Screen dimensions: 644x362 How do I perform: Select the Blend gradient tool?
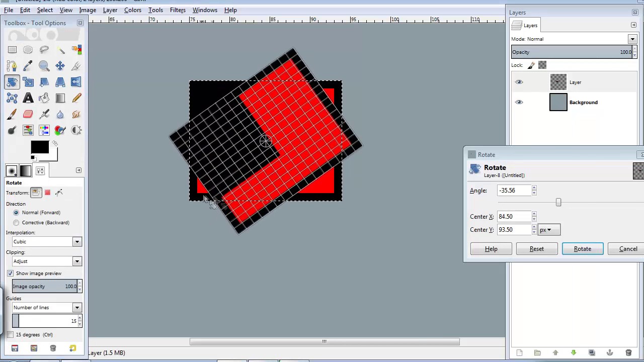click(60, 98)
